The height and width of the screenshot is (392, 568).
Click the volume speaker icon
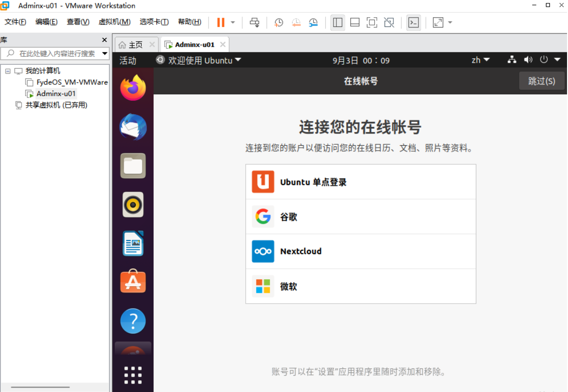528,60
